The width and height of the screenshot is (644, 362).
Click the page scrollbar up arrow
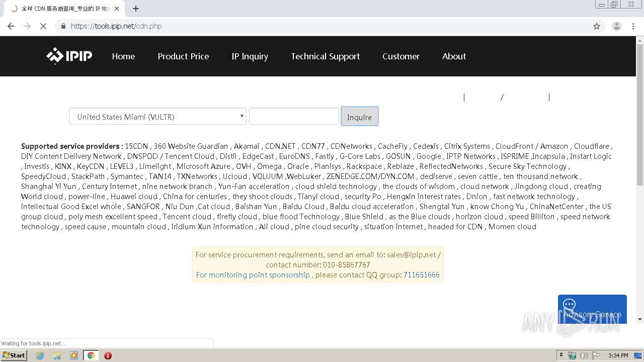tap(640, 40)
